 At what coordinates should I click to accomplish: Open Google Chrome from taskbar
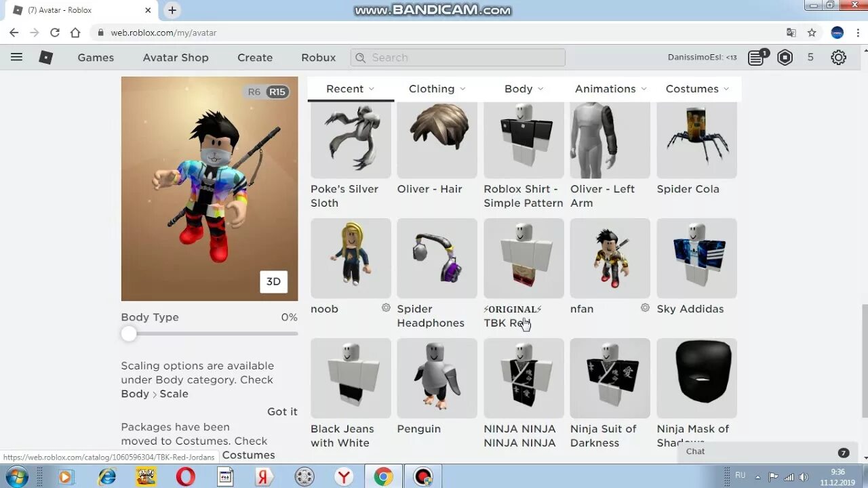pos(383,477)
